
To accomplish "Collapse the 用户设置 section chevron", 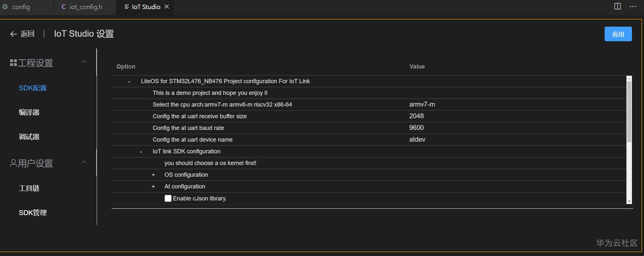I will (x=84, y=162).
